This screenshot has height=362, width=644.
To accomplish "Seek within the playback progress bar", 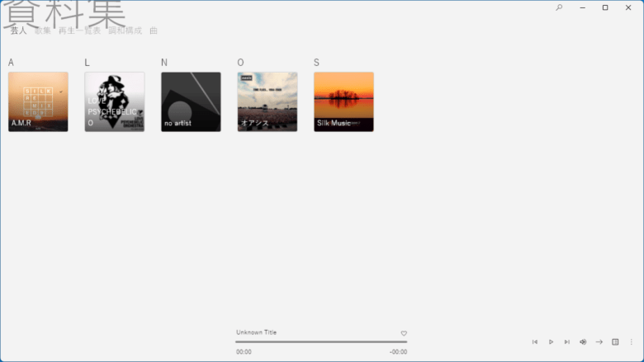I will click(321, 341).
